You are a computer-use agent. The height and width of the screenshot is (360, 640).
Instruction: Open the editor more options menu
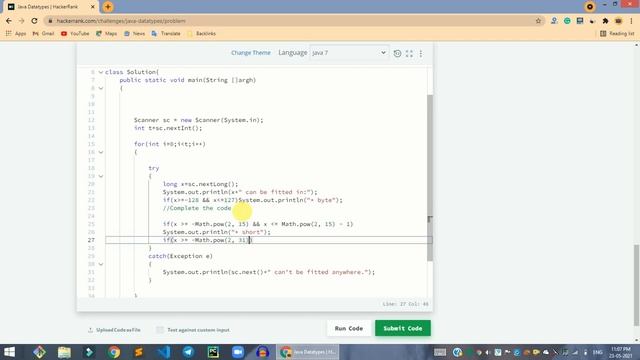click(x=421, y=53)
